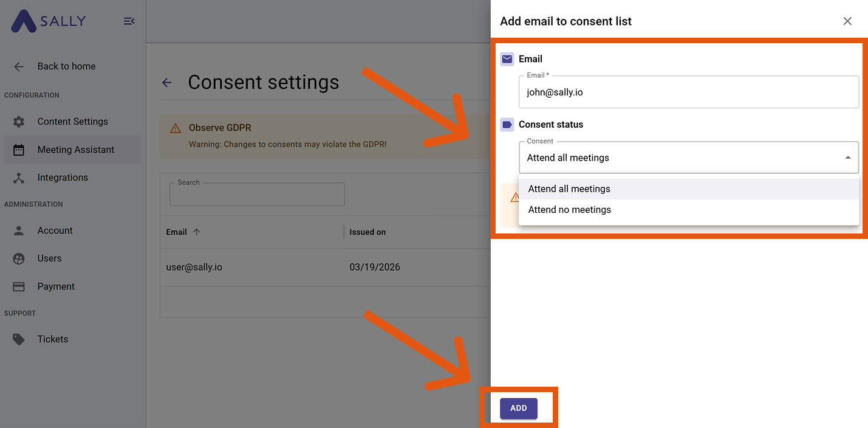Open the Users menu item

49,258
